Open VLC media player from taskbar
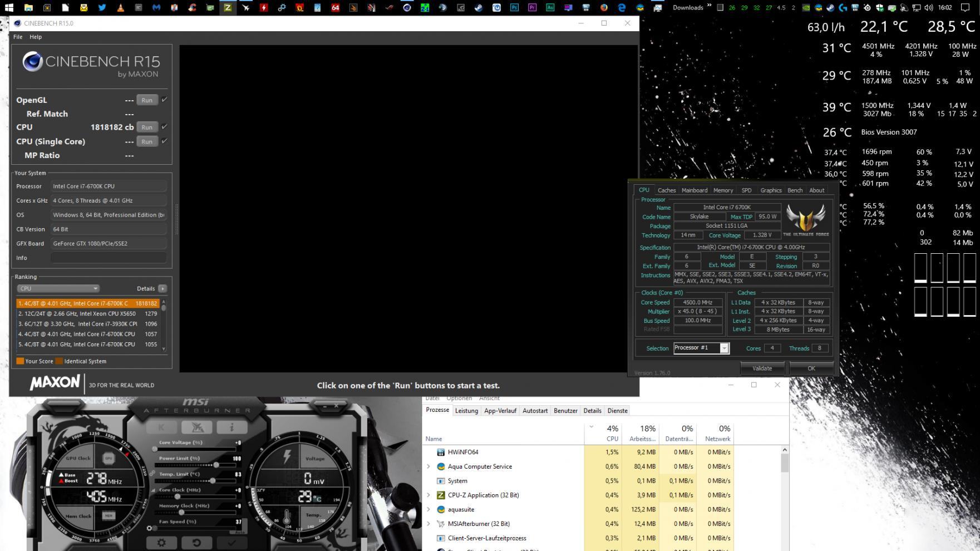This screenshot has height=551, width=980. 120,8
